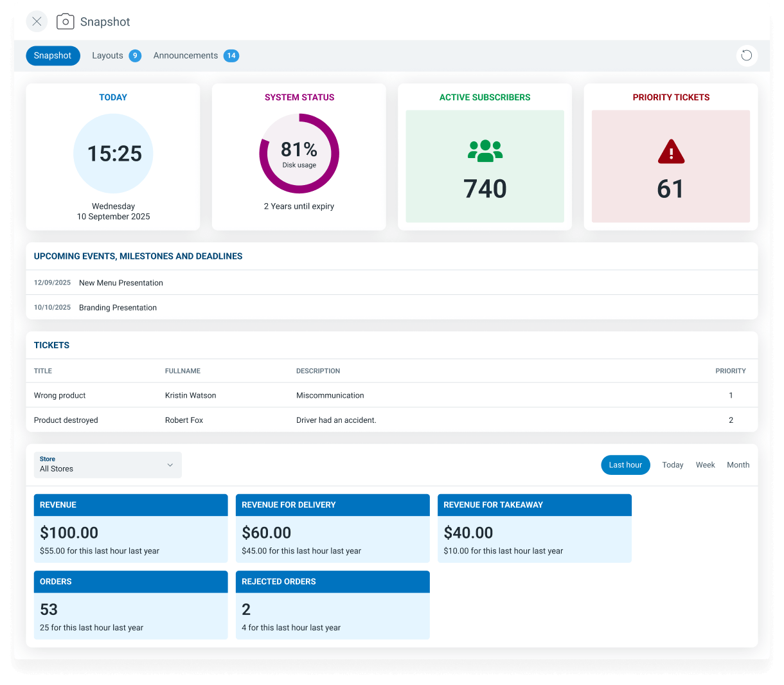The width and height of the screenshot is (784, 685).
Task: Click the camera icon beside the Snapshot title
Action: [x=66, y=22]
